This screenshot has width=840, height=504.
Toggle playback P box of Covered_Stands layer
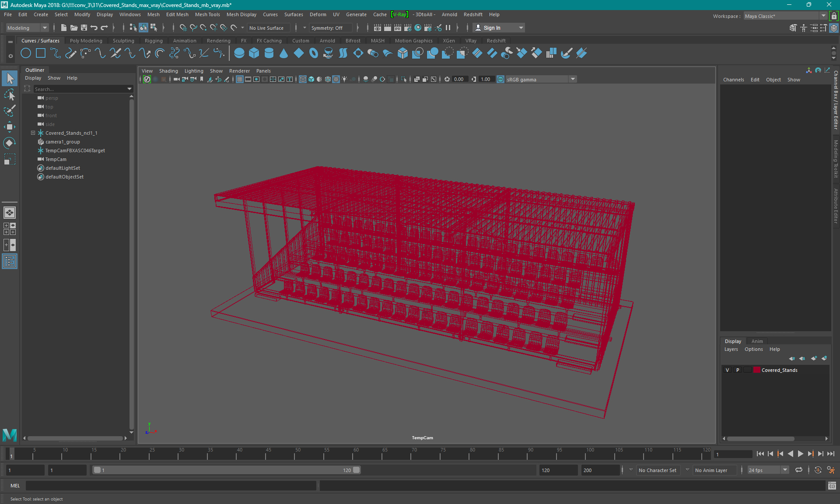[x=738, y=370]
